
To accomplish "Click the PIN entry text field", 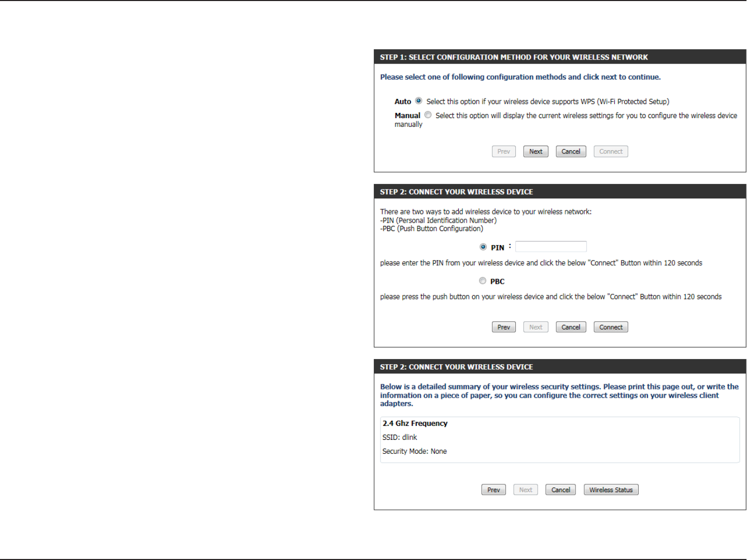I will pos(551,247).
